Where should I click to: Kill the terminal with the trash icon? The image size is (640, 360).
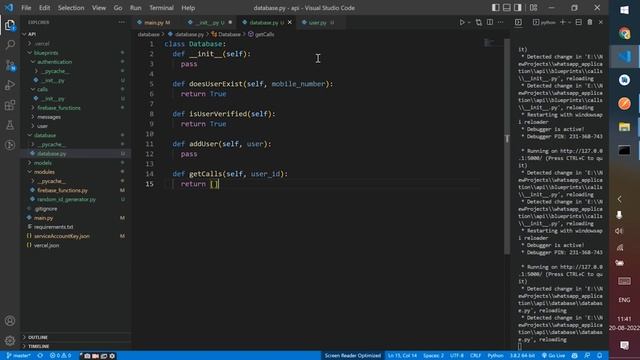pyautogui.click(x=590, y=22)
